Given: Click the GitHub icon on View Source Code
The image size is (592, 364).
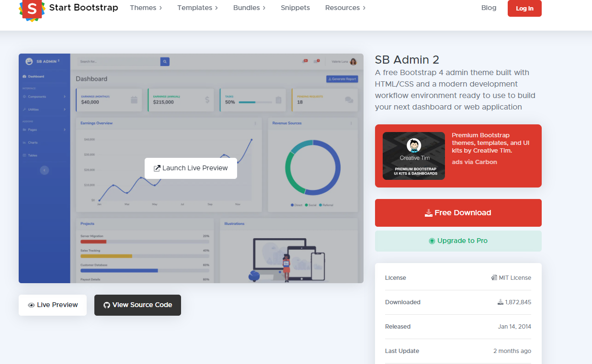Looking at the screenshot, I should (x=107, y=305).
